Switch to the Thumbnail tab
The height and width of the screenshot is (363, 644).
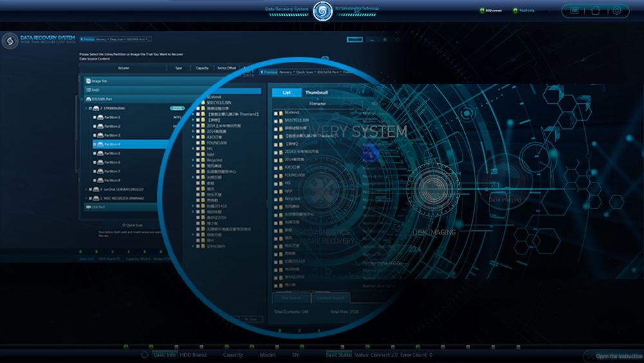[x=316, y=93]
